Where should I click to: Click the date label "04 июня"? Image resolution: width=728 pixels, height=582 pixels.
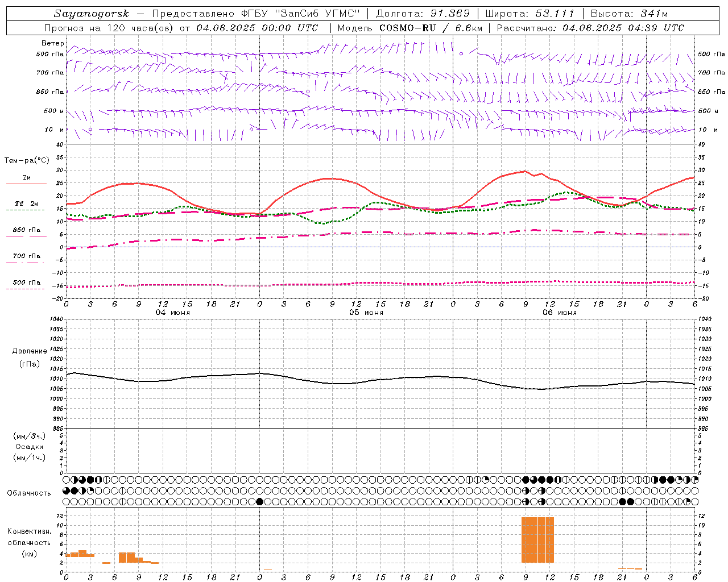[x=173, y=313]
